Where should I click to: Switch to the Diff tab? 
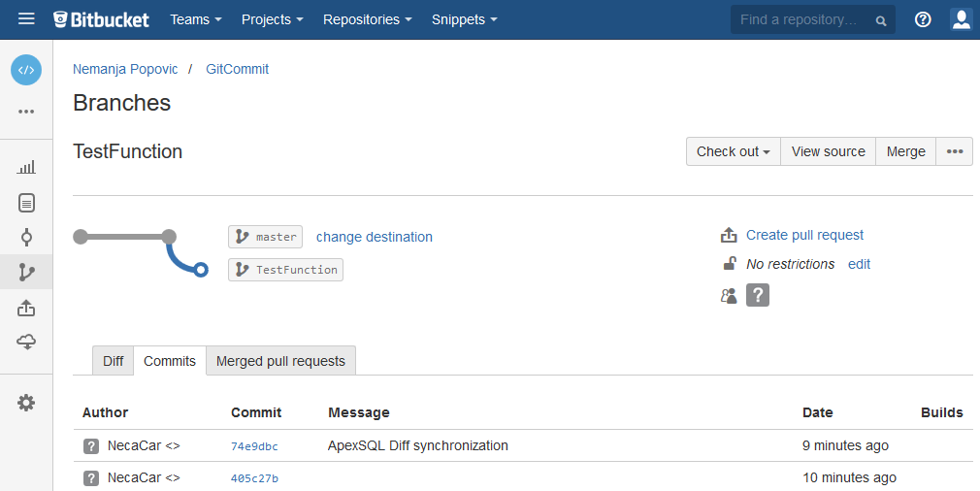click(114, 361)
